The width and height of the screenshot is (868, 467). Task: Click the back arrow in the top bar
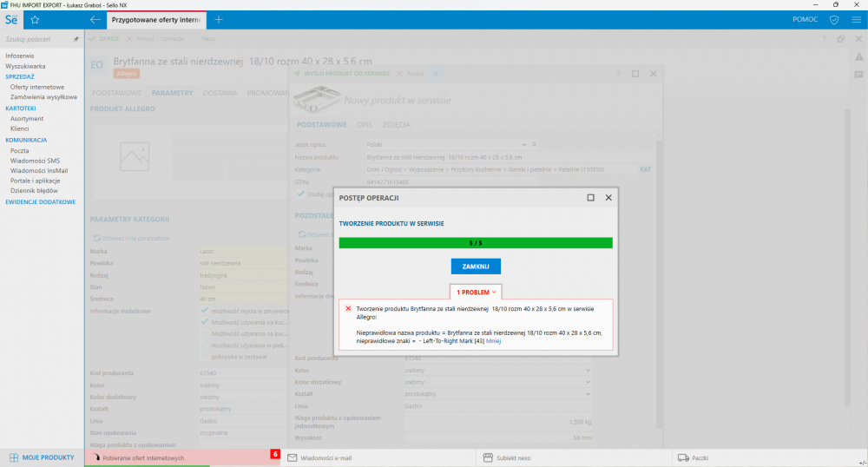click(95, 19)
